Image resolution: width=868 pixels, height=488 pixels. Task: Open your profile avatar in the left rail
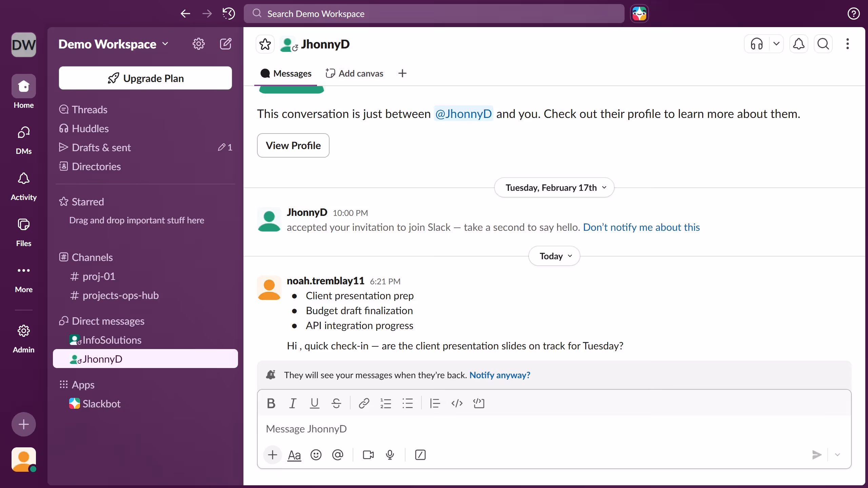pos(23,460)
